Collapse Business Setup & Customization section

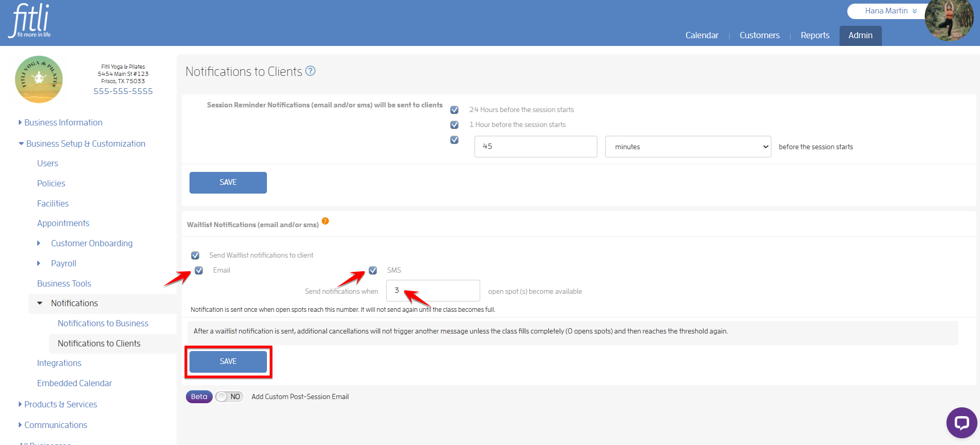tap(82, 144)
